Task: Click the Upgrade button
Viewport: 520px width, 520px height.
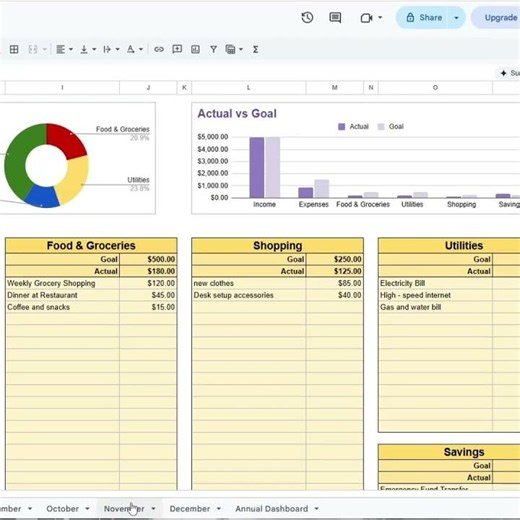Action: pyautogui.click(x=497, y=17)
